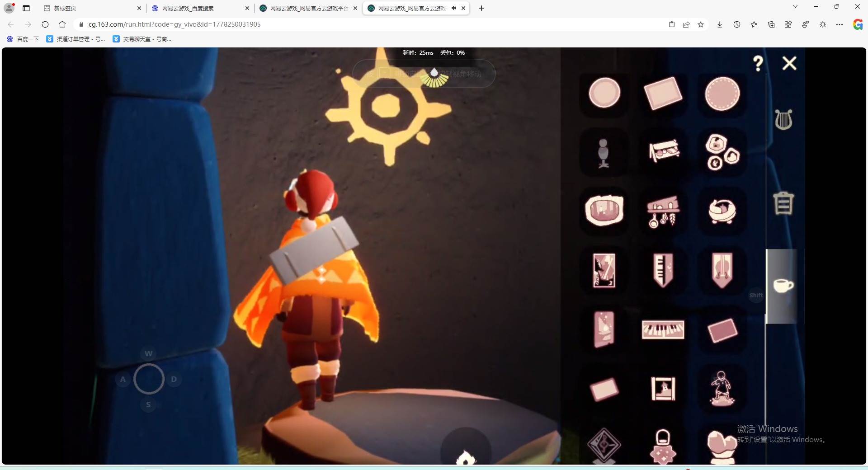The width and height of the screenshot is (868, 470).
Task: Select the three floor cushions item
Action: tap(722, 152)
